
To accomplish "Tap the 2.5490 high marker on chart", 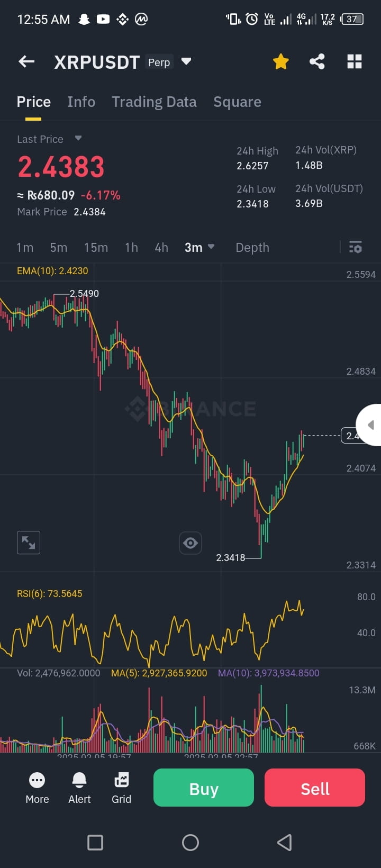I will [84, 294].
